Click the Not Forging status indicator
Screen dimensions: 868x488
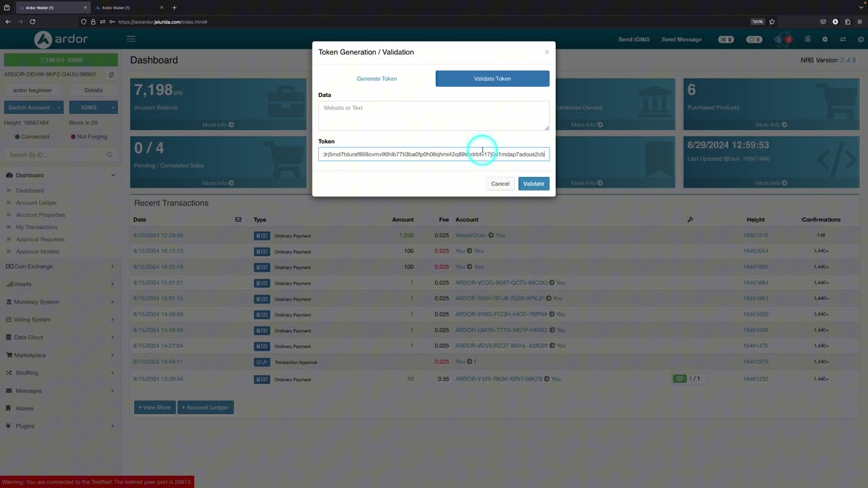pyautogui.click(x=89, y=136)
